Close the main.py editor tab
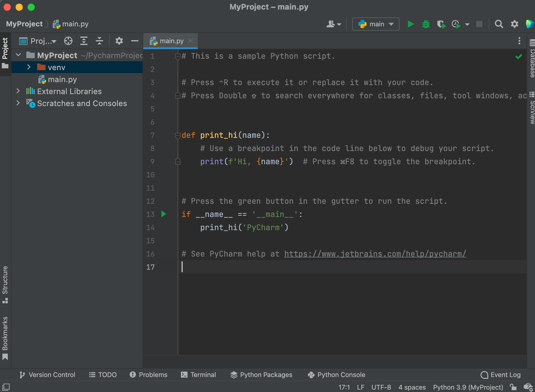 coord(191,41)
